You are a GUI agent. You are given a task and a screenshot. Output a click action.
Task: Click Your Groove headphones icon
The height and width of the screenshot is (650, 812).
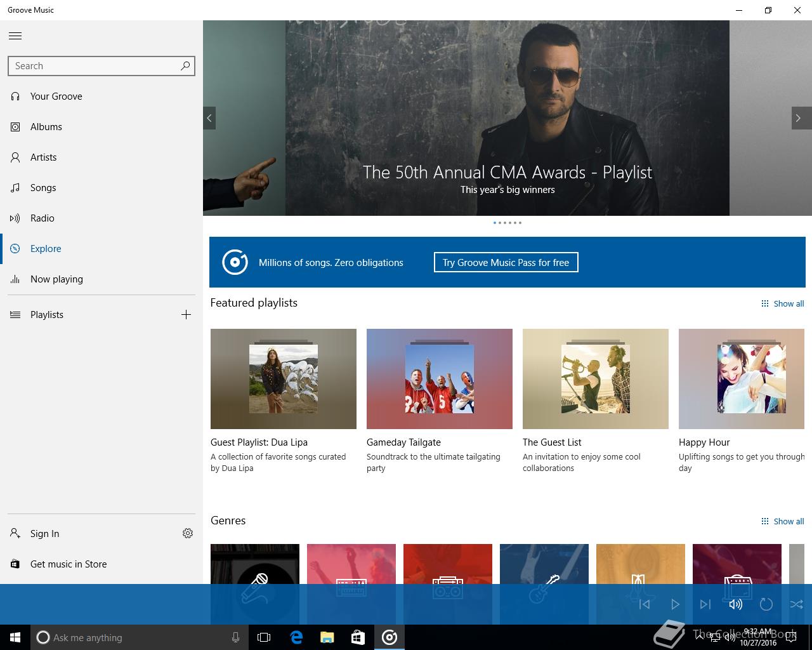(x=15, y=96)
